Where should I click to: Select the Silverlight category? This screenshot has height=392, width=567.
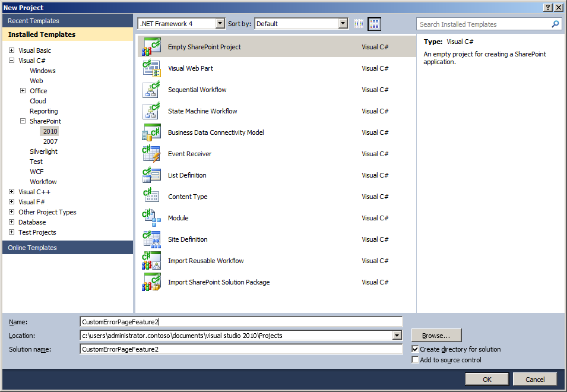(43, 151)
